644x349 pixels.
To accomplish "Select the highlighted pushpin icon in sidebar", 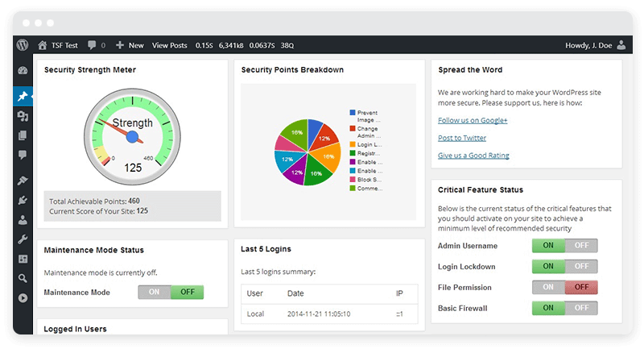I will (x=23, y=97).
